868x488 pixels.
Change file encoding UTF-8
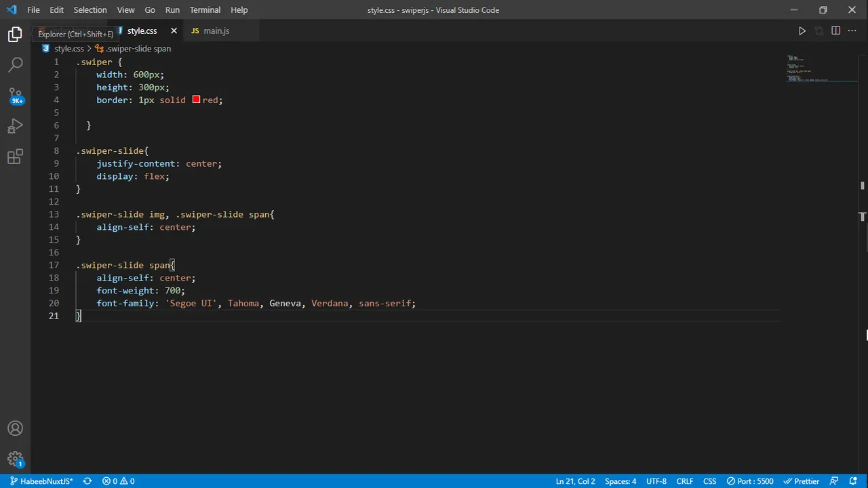pyautogui.click(x=656, y=481)
